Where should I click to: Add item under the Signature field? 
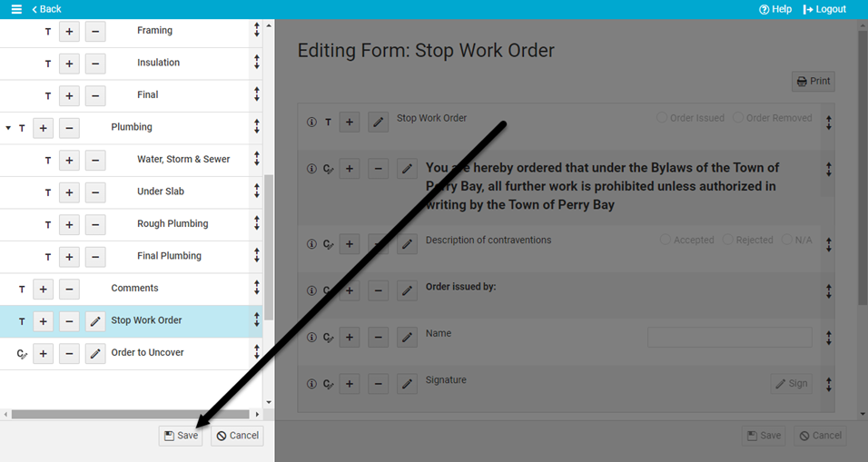click(x=350, y=383)
